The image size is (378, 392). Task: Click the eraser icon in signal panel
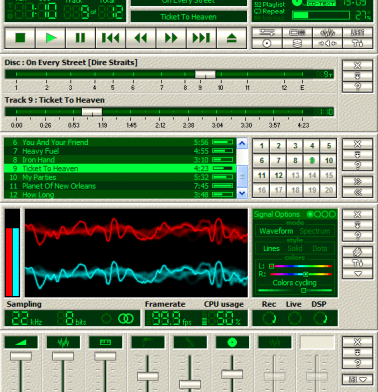click(357, 252)
